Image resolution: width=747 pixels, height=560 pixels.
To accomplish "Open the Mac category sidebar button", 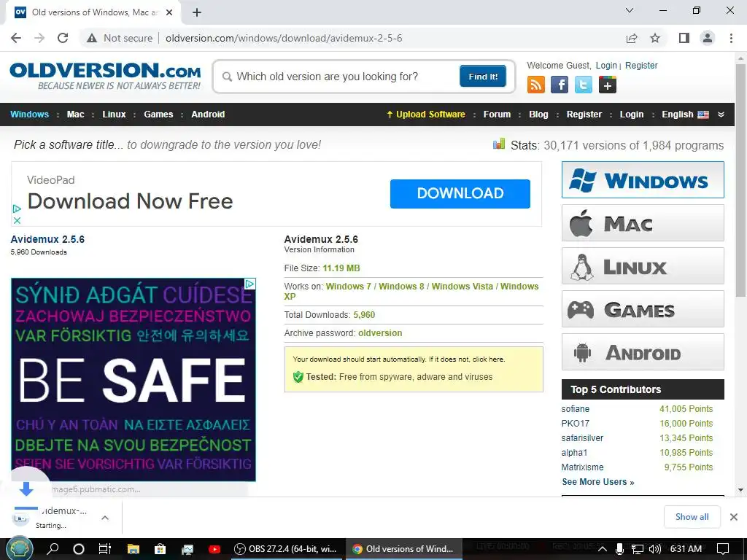I will click(643, 223).
